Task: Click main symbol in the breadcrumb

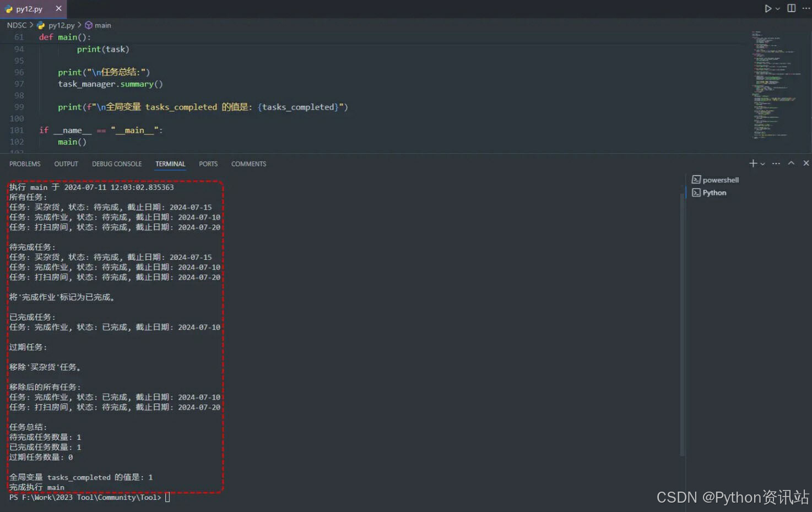Action: coord(102,25)
